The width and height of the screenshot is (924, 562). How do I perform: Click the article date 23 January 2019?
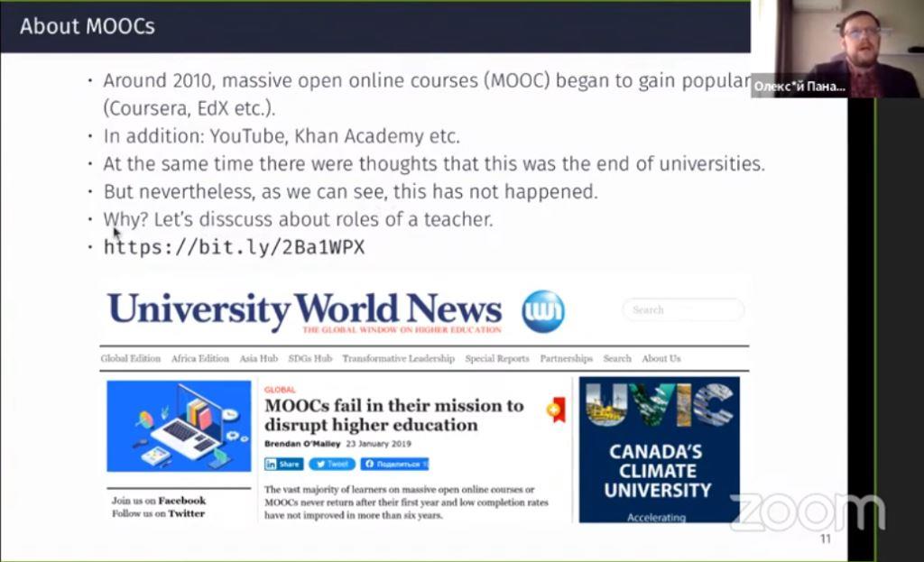(378, 444)
